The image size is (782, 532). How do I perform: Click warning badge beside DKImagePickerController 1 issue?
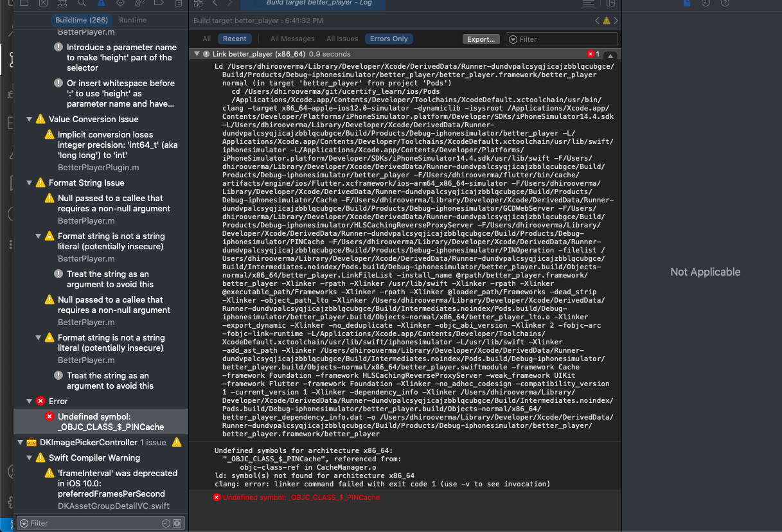click(177, 442)
